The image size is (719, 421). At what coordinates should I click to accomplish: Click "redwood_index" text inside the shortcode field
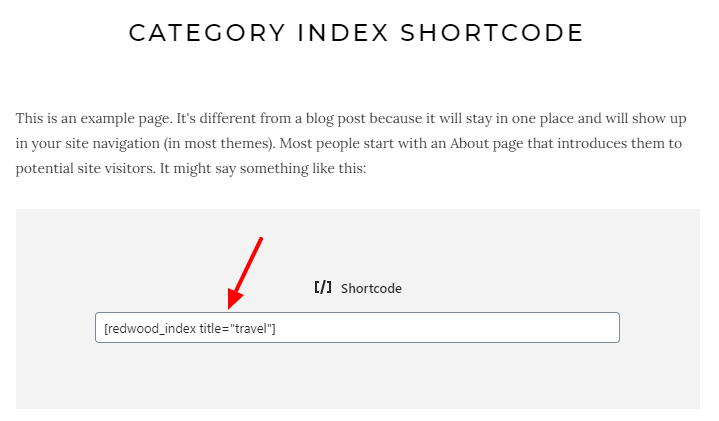click(154, 329)
